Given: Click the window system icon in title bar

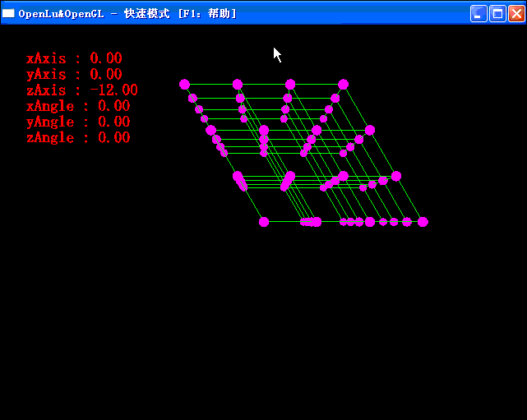Looking at the screenshot, I should tap(8, 13).
